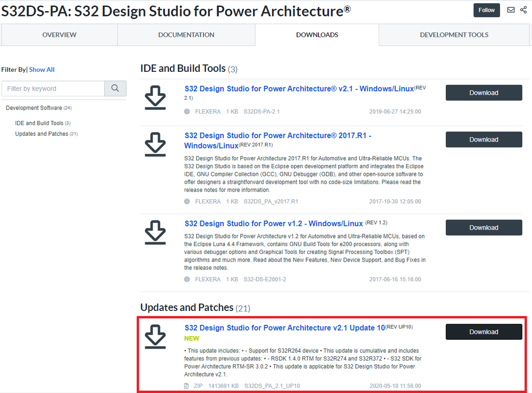Image resolution: width=532 pixels, height=393 pixels.
Task: Open S32 Design Studio for Power v1.2 link
Action: [x=274, y=224]
